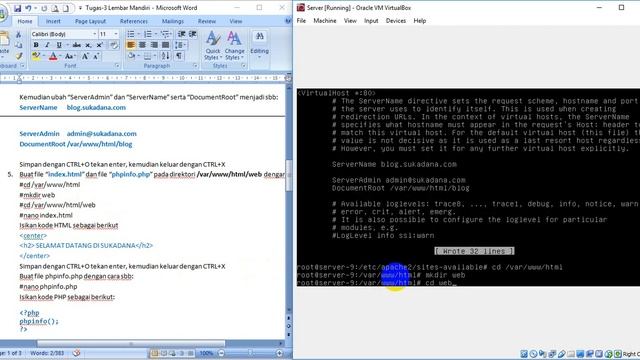Toggle Show/Hide paragraph marks
The height and width of the screenshot is (360, 640).
pyautogui.click(x=179, y=56)
